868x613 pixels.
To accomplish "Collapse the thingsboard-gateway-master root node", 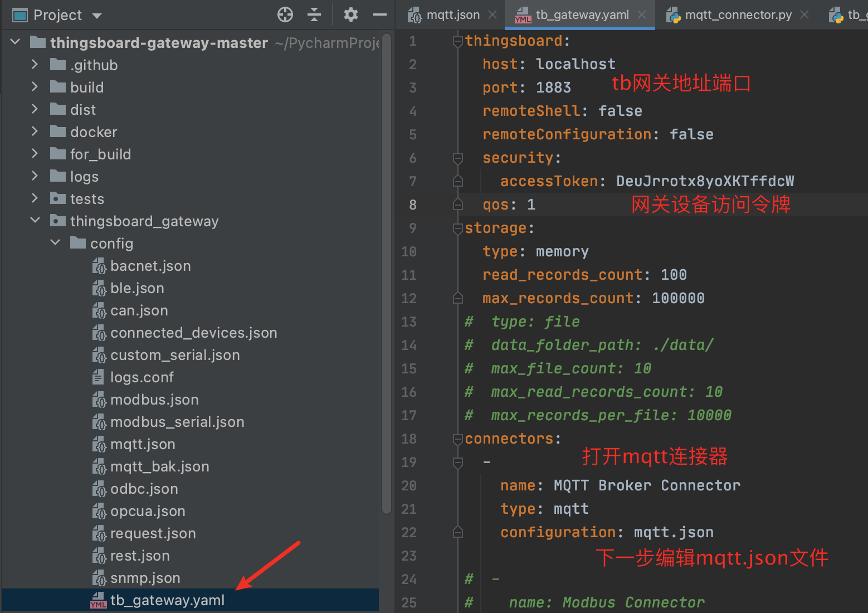I will tap(15, 42).
